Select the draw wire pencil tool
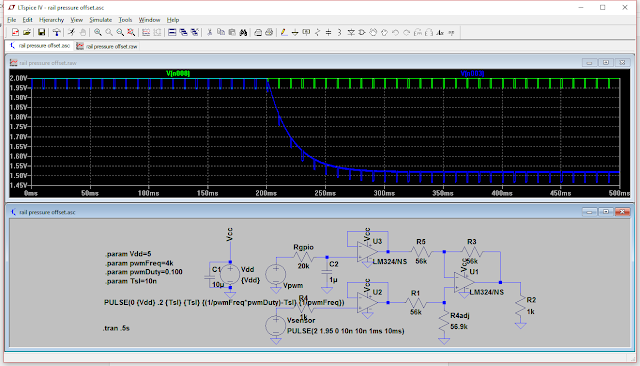This screenshot has height=366, width=640. click(x=284, y=32)
